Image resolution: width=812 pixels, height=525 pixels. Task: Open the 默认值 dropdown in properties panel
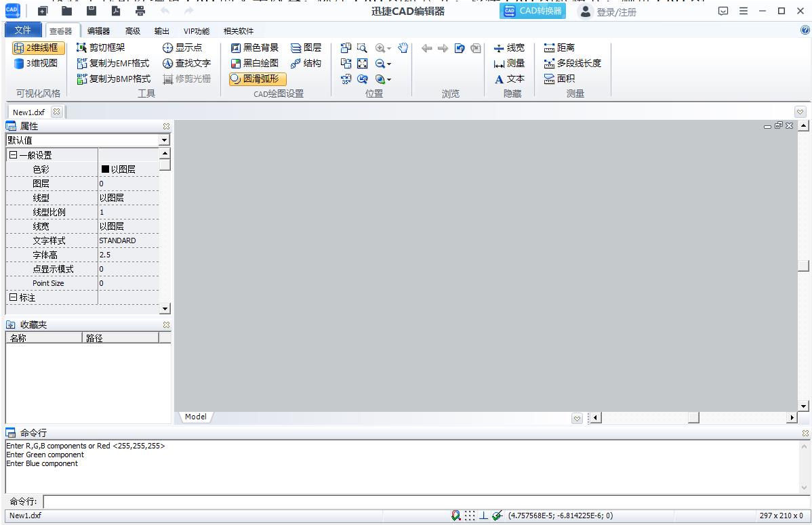pos(164,140)
